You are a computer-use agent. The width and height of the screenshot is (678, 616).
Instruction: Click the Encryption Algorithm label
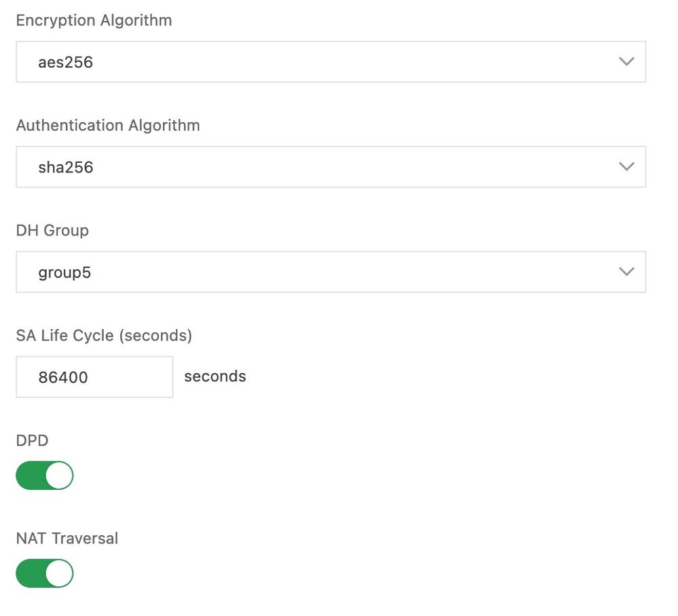(x=94, y=20)
